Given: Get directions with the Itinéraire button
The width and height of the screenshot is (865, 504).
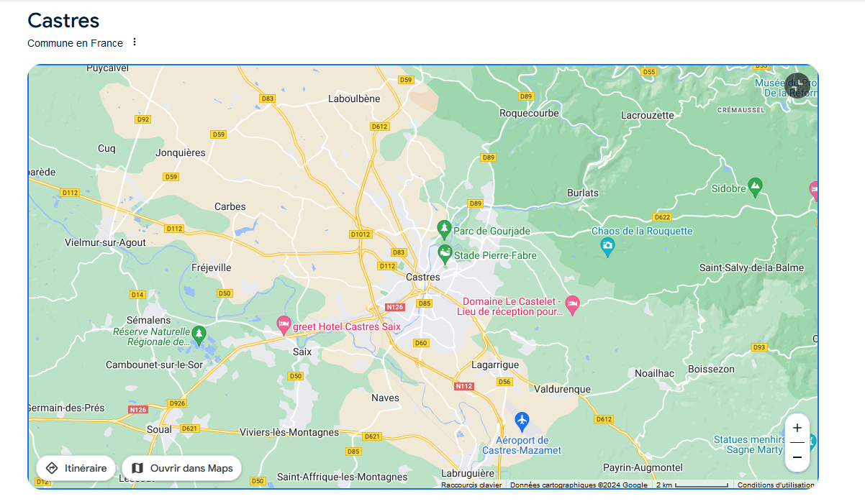Looking at the screenshot, I should point(76,468).
